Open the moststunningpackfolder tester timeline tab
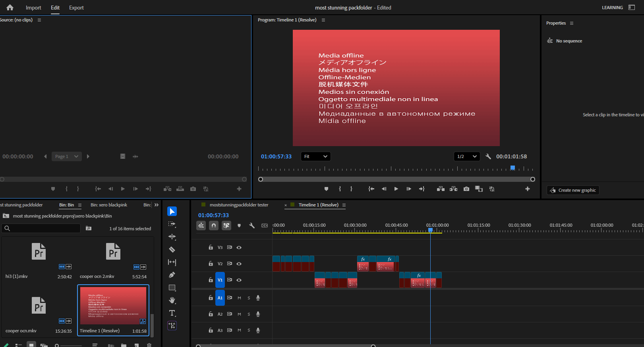This screenshot has height=347, width=644. (x=239, y=205)
